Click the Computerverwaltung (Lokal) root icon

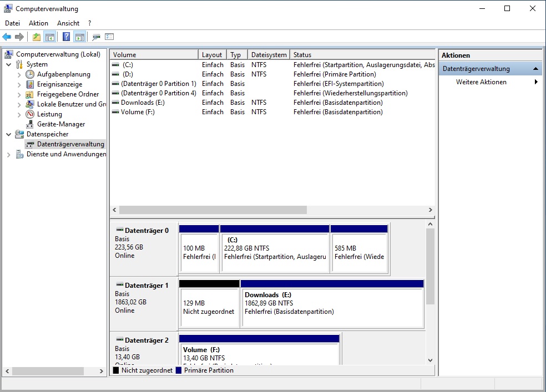click(x=9, y=54)
